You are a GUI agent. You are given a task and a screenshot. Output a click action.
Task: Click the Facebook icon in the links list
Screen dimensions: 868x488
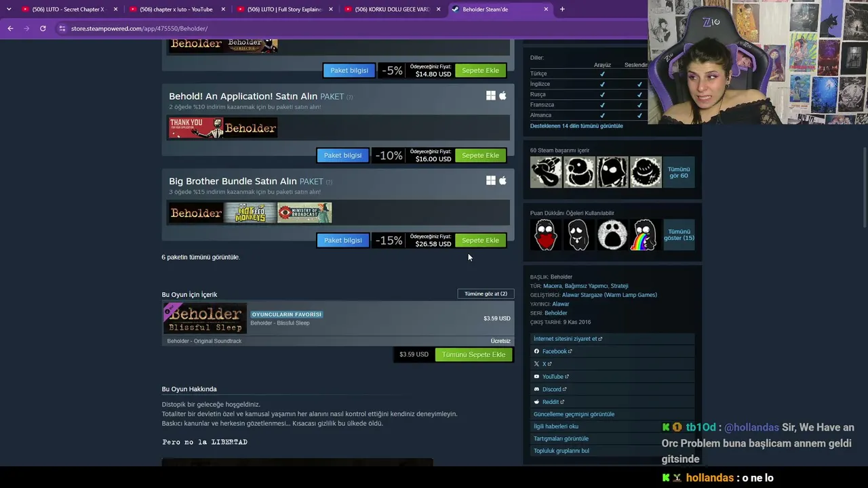tap(536, 351)
